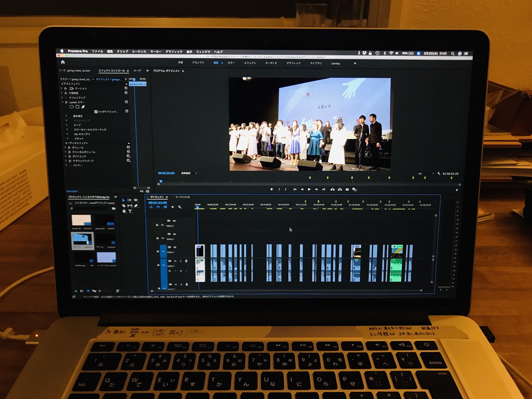Click the Spotlight search icon in menu bar
The width and height of the screenshot is (532, 399).
pos(453,53)
